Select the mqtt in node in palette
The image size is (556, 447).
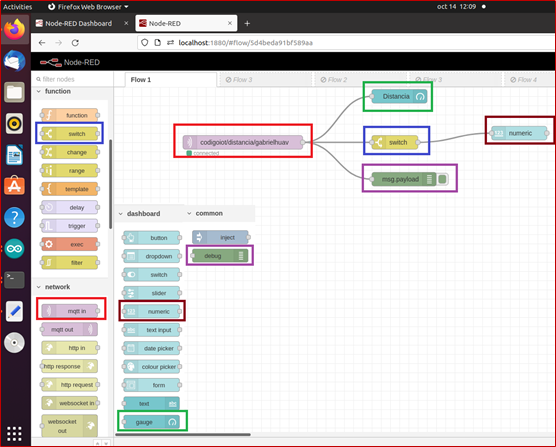point(70,311)
